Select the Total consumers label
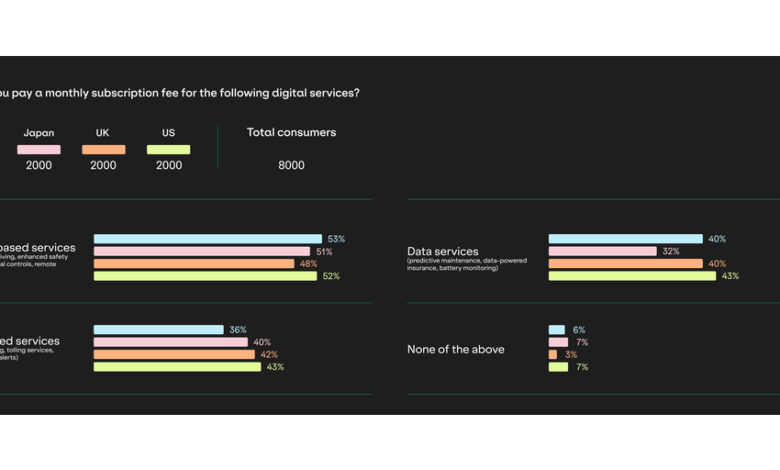Screen dimensions: 780x470 pyautogui.click(x=291, y=132)
